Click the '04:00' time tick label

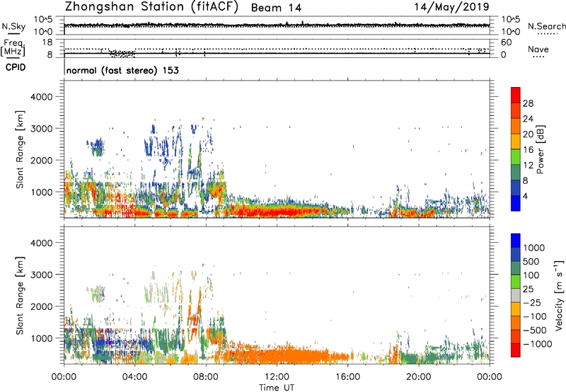(134, 377)
